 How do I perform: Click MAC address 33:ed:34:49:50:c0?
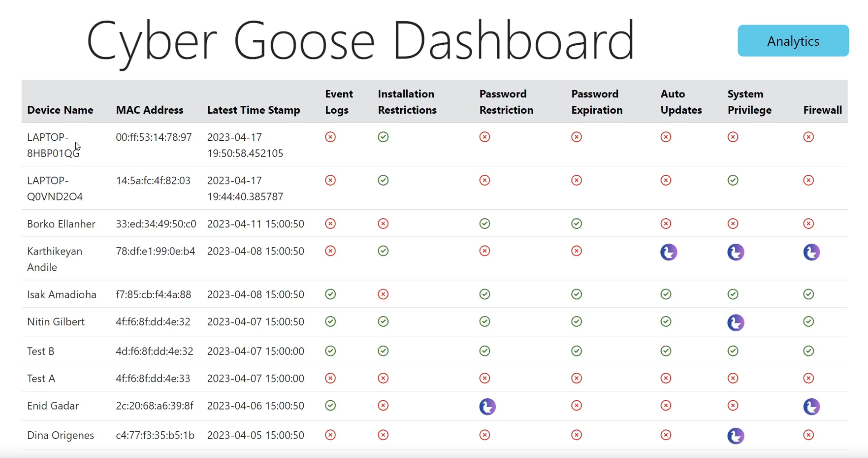coord(156,224)
